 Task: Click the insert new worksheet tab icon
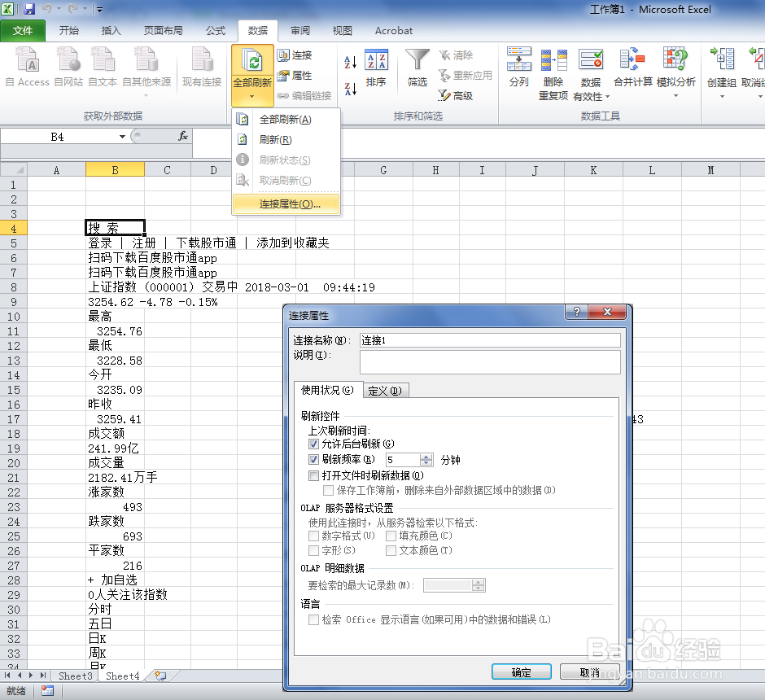click(160, 676)
